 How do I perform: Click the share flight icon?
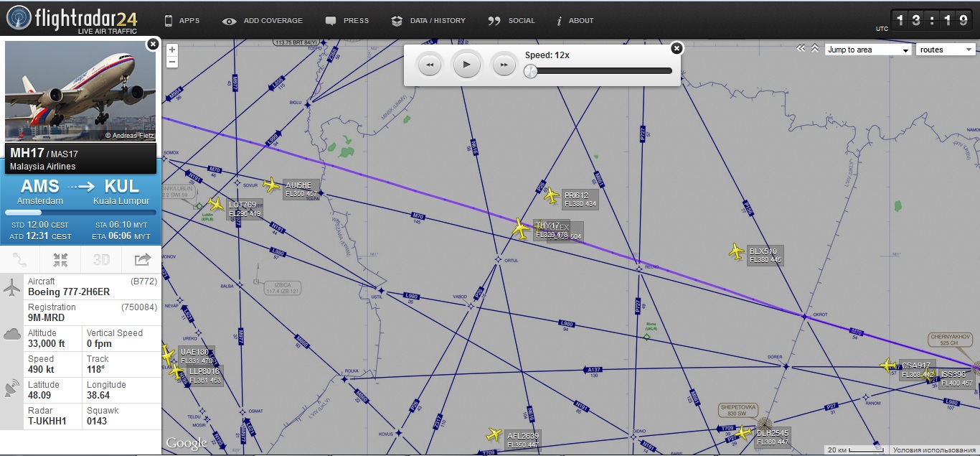142,259
